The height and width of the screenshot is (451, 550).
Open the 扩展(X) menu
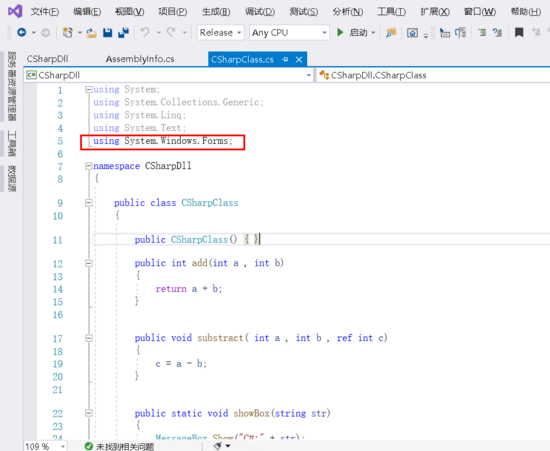coord(435,12)
